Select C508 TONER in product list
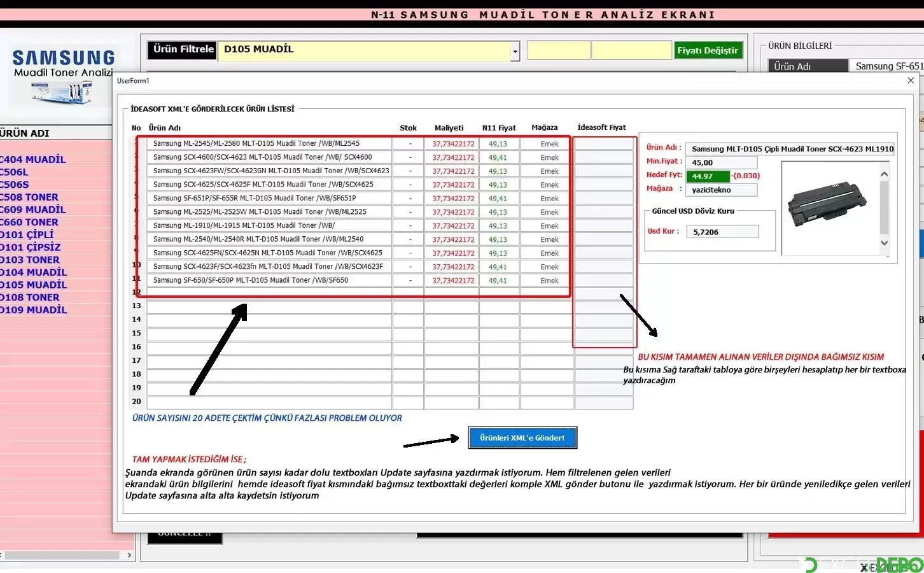This screenshot has height=573, width=924. coord(29,197)
